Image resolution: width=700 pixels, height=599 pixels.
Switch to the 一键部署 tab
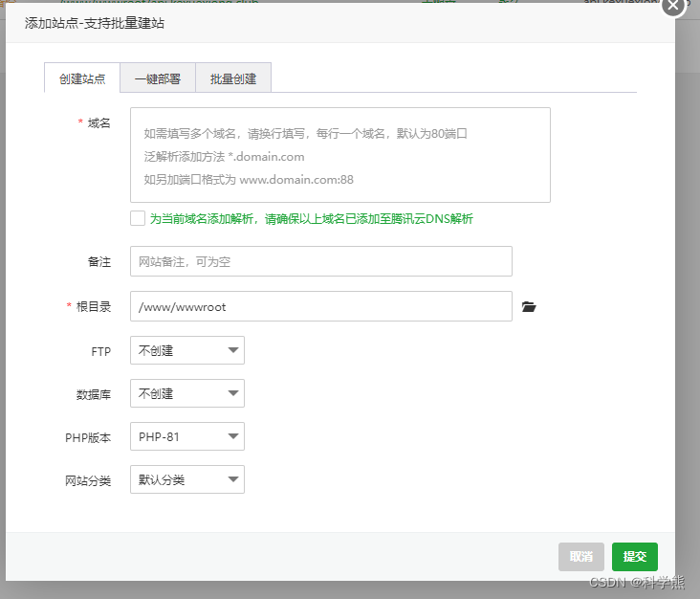pos(158,78)
